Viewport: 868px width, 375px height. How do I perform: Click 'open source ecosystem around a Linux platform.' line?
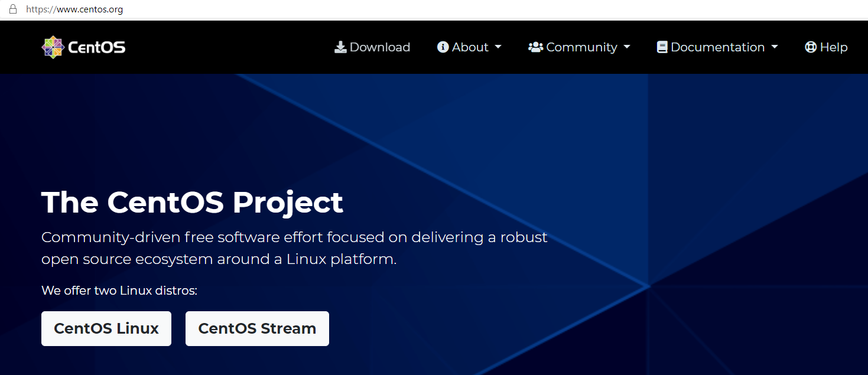pos(219,259)
